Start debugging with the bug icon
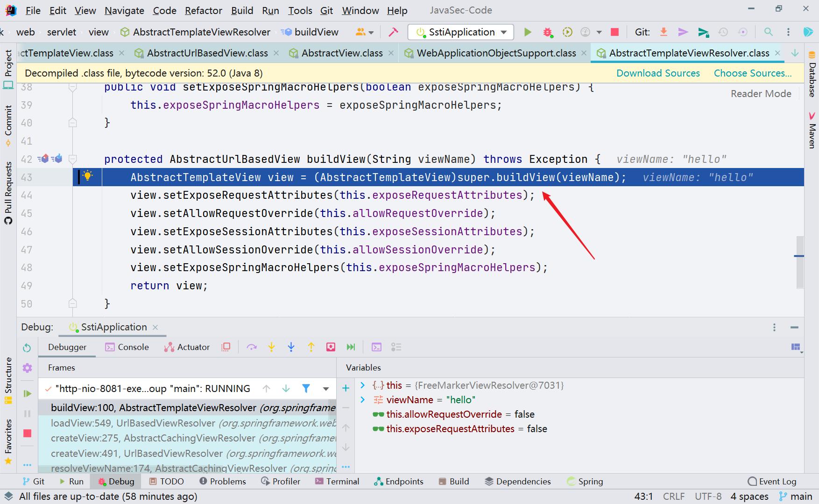The width and height of the screenshot is (819, 504). (x=547, y=32)
